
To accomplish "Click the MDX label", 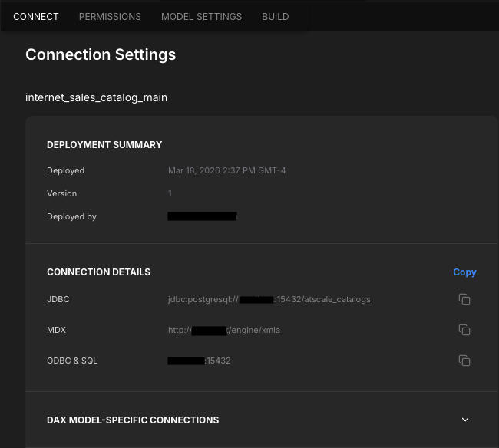I will tap(56, 330).
